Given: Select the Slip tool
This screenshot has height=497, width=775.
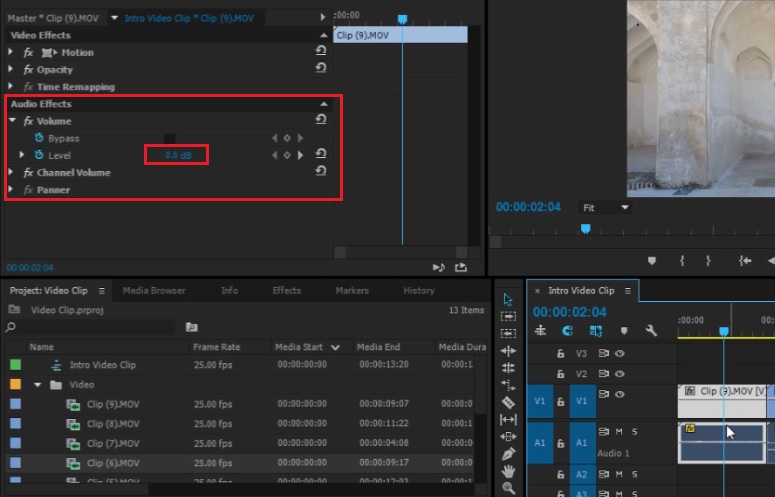Looking at the screenshot, I should [508, 419].
